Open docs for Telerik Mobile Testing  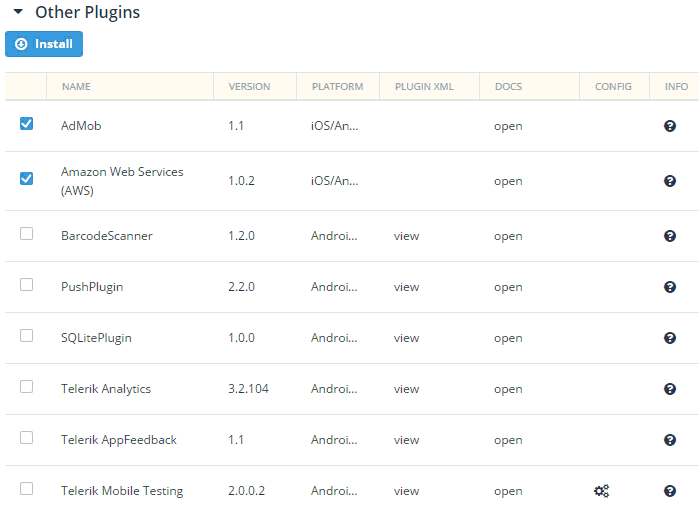tap(508, 492)
